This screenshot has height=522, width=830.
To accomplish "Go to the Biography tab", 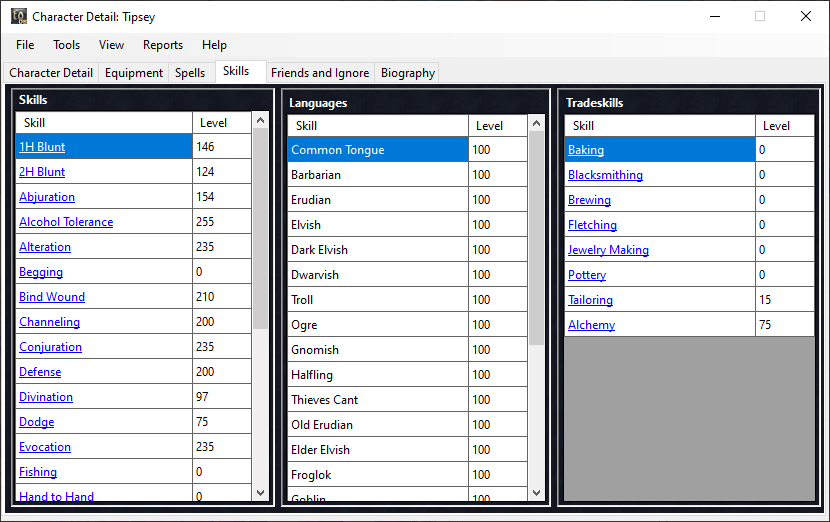I will click(x=408, y=73).
